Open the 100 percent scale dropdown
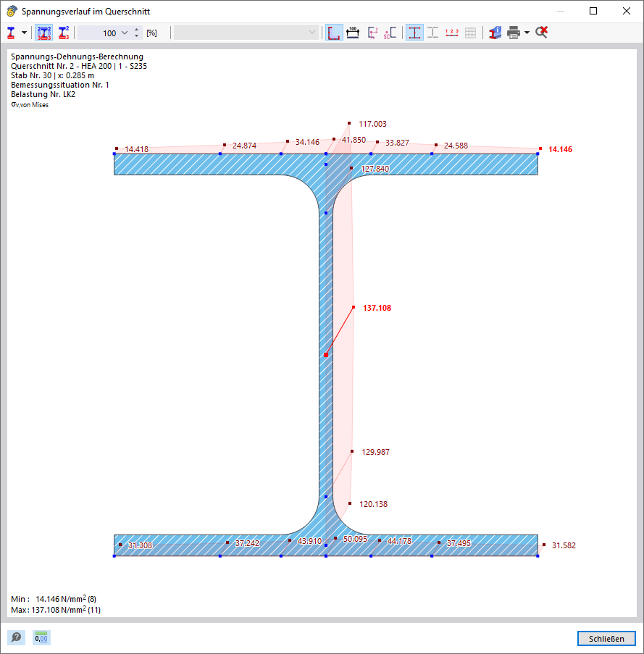 click(125, 33)
